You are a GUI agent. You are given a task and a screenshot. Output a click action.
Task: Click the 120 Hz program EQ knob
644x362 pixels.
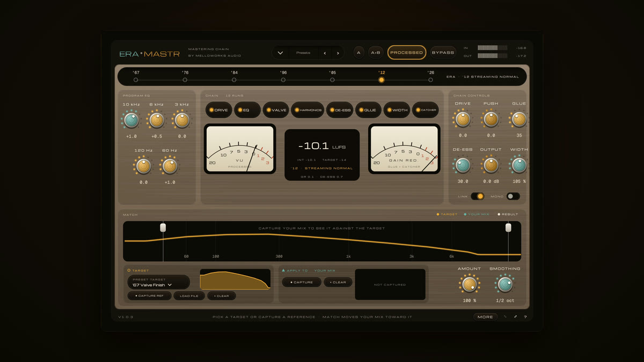pos(143,166)
